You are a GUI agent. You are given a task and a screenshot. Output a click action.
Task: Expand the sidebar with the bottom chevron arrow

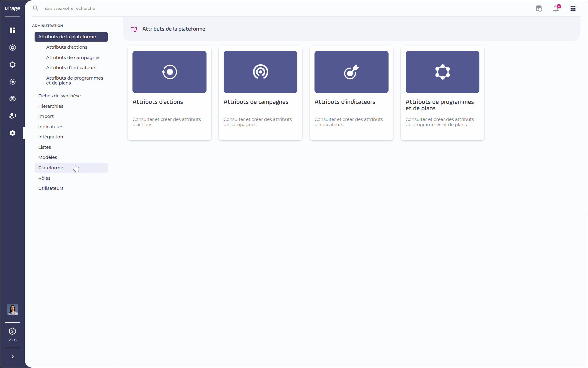click(x=12, y=357)
